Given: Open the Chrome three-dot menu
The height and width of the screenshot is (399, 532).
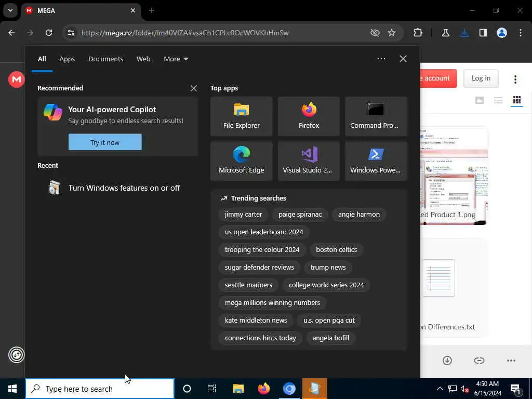Looking at the screenshot, I should click(521, 33).
